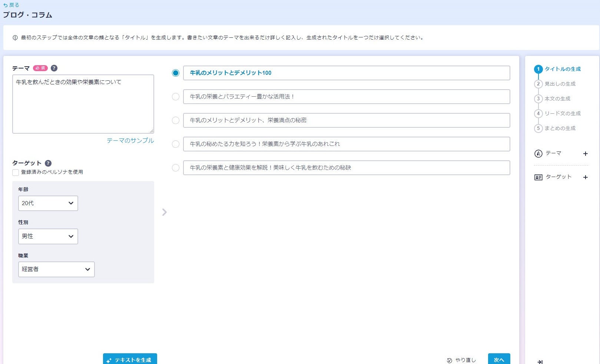600x364 pixels.
Task: Click title field 牛乳の栄養とバラエティー豊かな活用法！
Action: [x=347, y=97]
